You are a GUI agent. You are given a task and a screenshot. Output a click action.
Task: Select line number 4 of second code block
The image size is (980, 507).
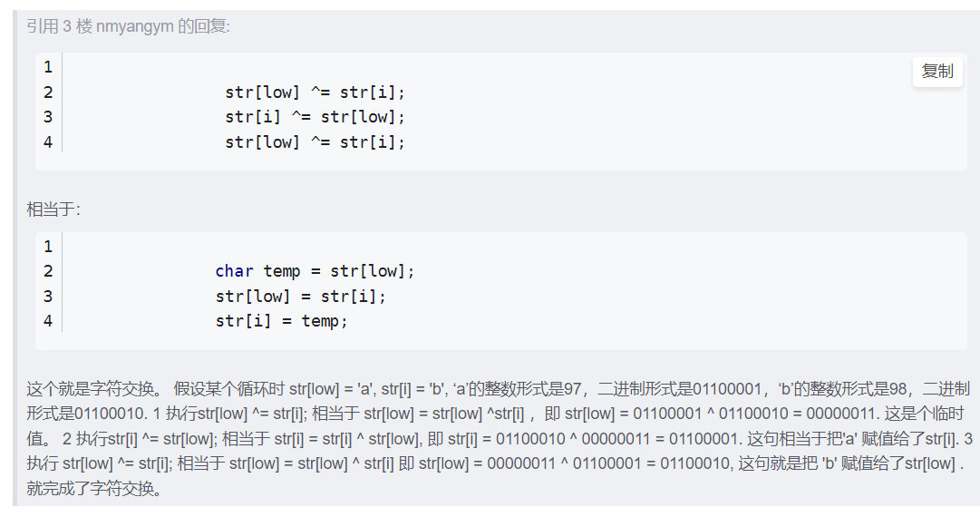[x=48, y=321]
